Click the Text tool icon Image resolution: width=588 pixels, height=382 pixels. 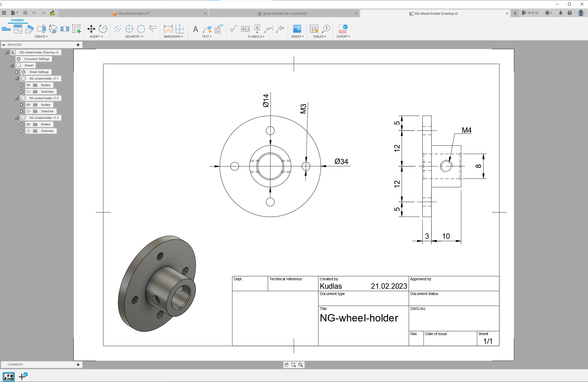point(195,29)
